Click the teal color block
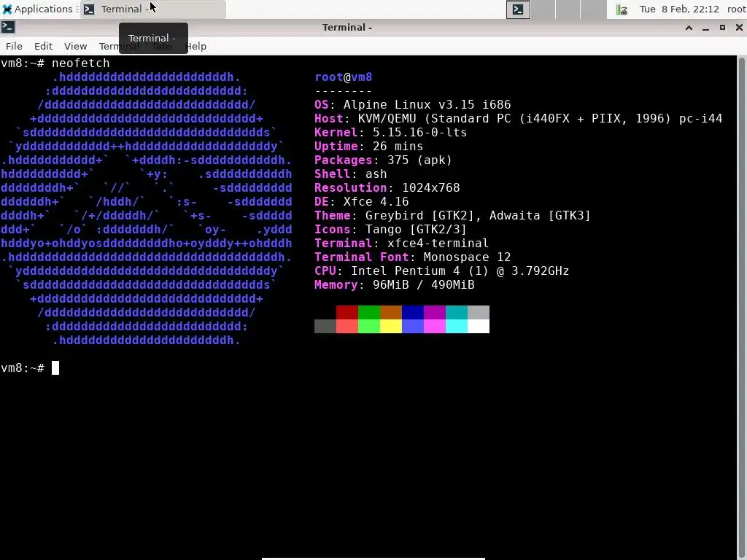The image size is (747, 560). [x=457, y=312]
